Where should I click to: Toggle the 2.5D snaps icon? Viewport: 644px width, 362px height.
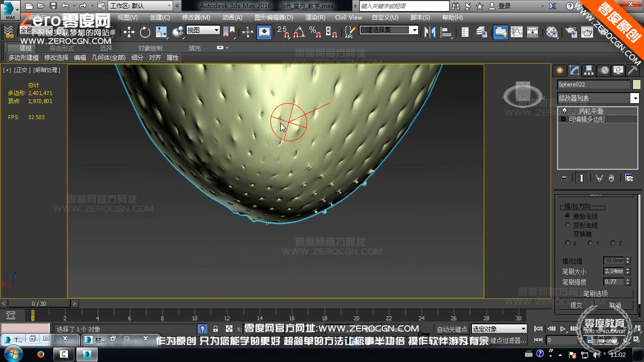284,32
